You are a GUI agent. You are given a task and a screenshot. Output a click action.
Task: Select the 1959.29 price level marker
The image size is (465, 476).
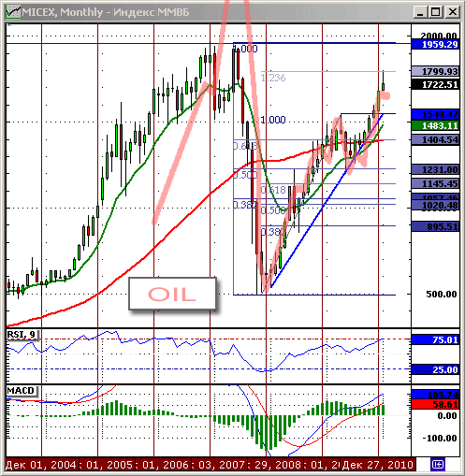435,44
